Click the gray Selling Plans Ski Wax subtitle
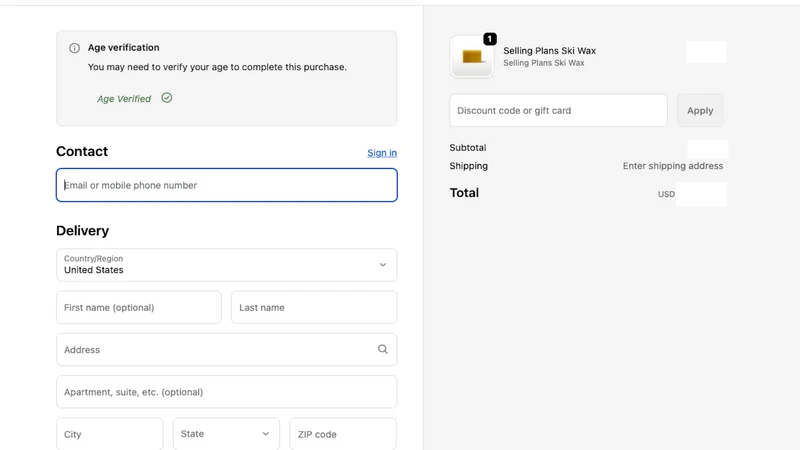 click(544, 63)
